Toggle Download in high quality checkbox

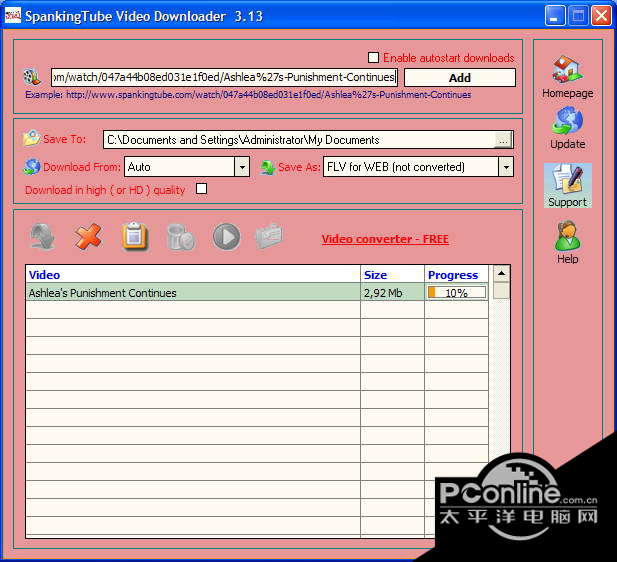201,189
